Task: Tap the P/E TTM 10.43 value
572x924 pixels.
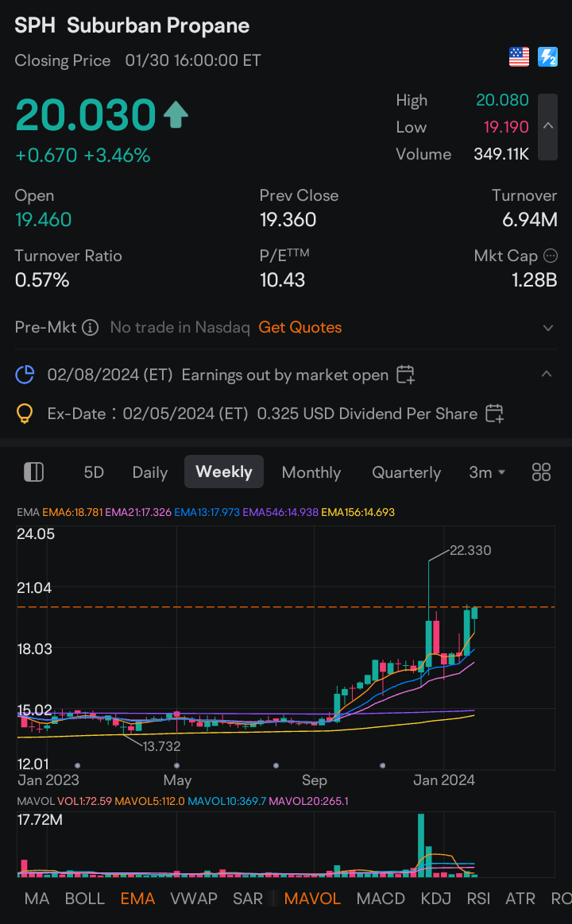Action: pos(283,280)
